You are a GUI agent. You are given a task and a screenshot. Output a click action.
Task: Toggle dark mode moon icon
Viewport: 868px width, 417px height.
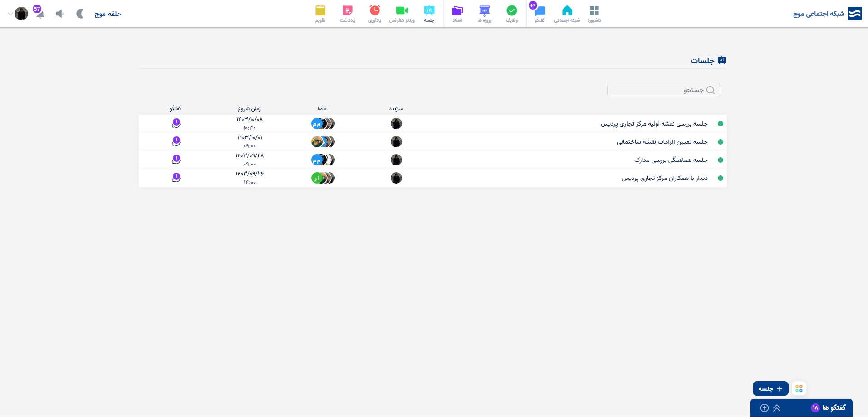coord(80,14)
